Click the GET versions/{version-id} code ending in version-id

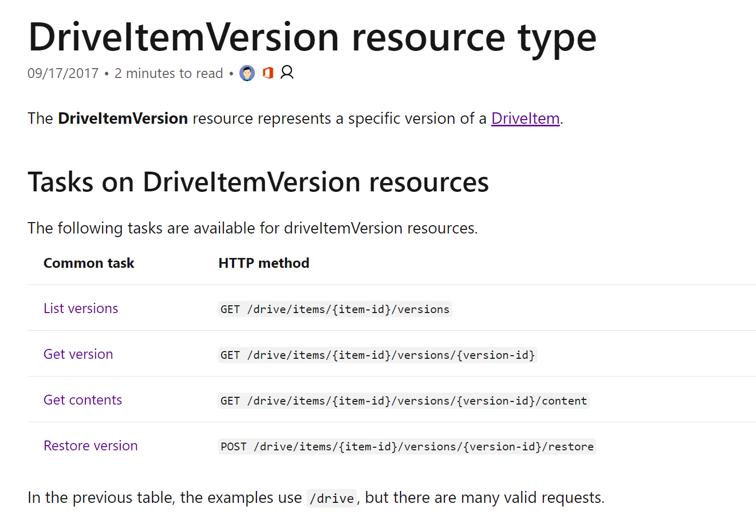click(378, 355)
